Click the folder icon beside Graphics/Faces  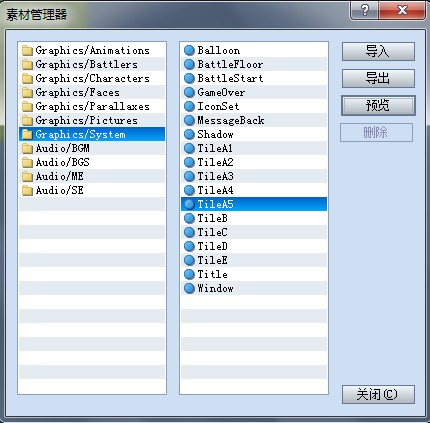pos(27,92)
